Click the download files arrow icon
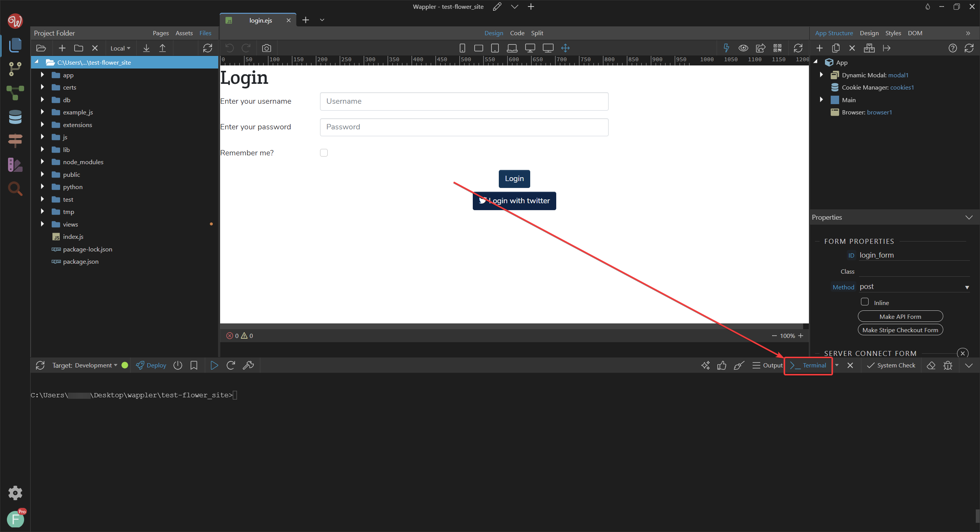The width and height of the screenshot is (980, 532). click(146, 48)
